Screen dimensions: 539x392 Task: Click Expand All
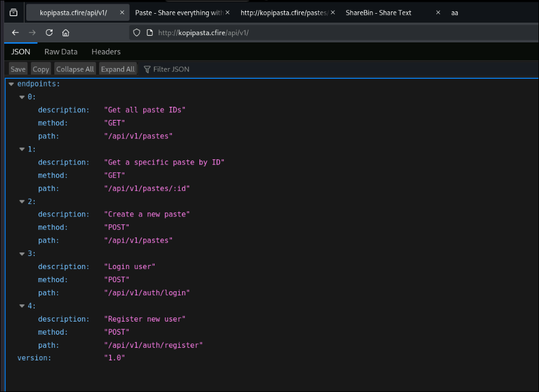click(118, 69)
